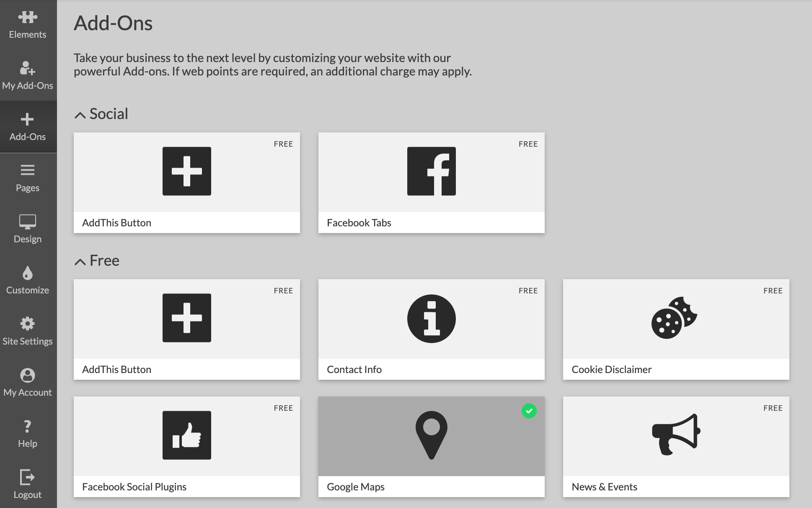Select the Add-Ons sidebar tab
The height and width of the screenshot is (508, 812).
(x=28, y=127)
